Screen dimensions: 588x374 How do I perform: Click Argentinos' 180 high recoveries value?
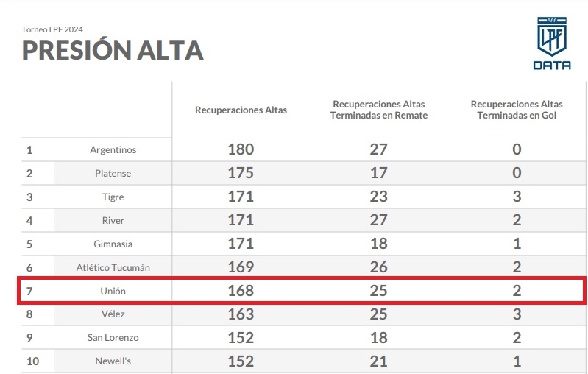[x=241, y=149]
